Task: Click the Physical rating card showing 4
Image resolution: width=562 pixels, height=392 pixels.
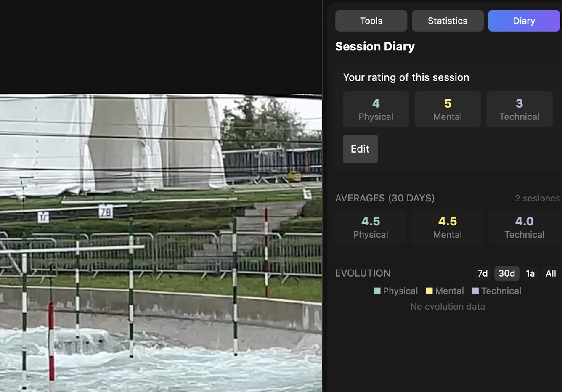Action: tap(376, 109)
